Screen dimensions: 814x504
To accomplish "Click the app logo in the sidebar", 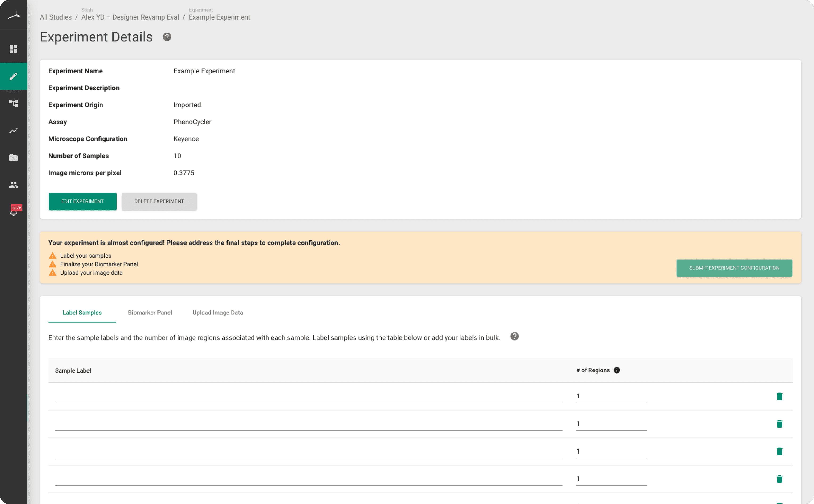I will click(14, 15).
